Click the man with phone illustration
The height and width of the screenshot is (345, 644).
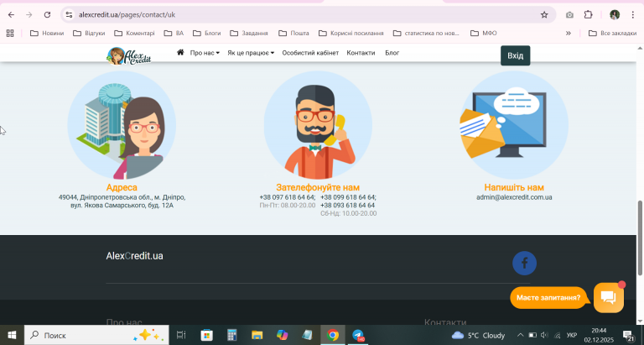click(x=318, y=125)
